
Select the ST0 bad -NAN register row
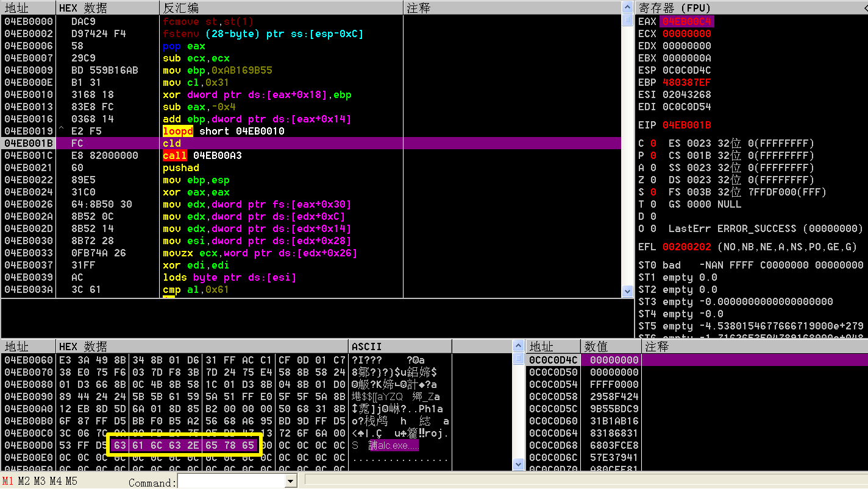[751, 265]
